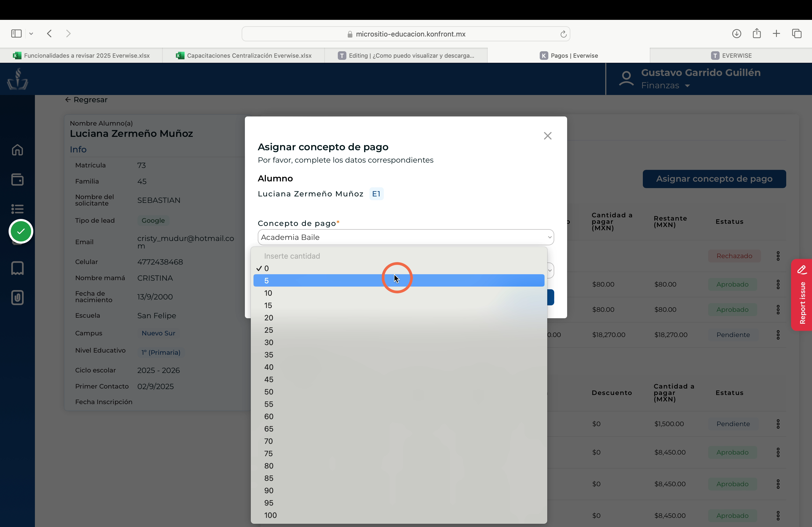Click the Google lead type tag

pos(153,221)
